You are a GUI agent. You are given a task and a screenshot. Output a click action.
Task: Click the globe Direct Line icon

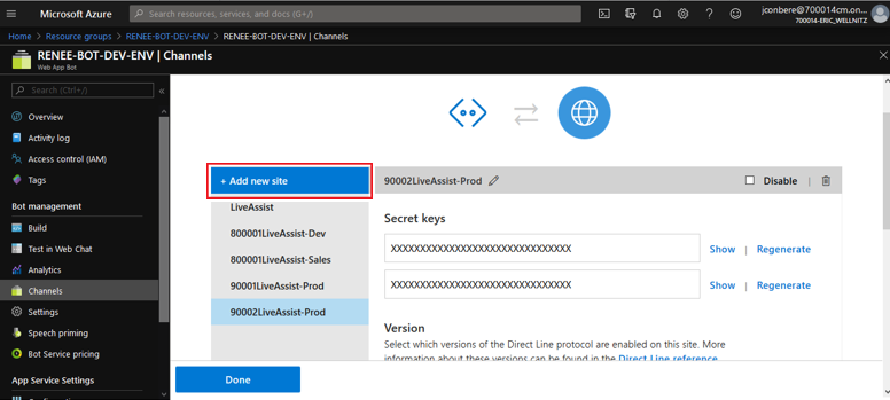(584, 113)
